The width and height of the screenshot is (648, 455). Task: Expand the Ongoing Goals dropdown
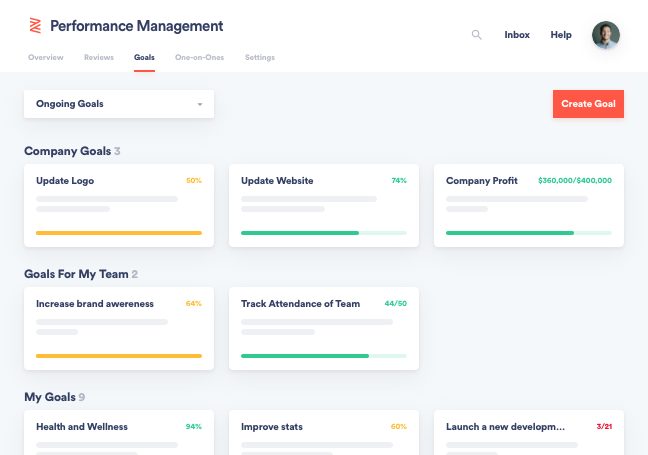(x=119, y=104)
